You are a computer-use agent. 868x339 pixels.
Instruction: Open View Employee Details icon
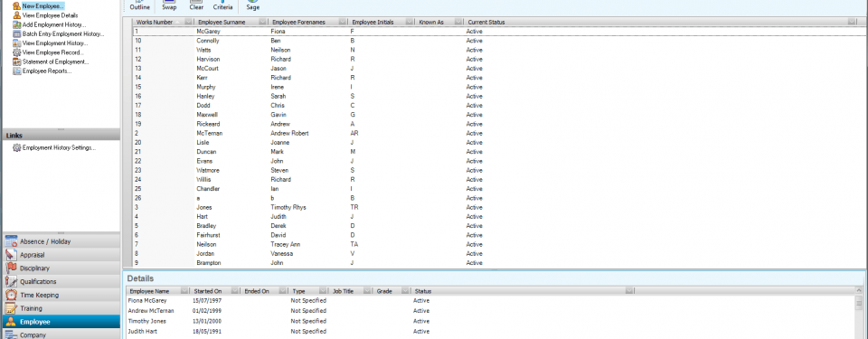(16, 15)
